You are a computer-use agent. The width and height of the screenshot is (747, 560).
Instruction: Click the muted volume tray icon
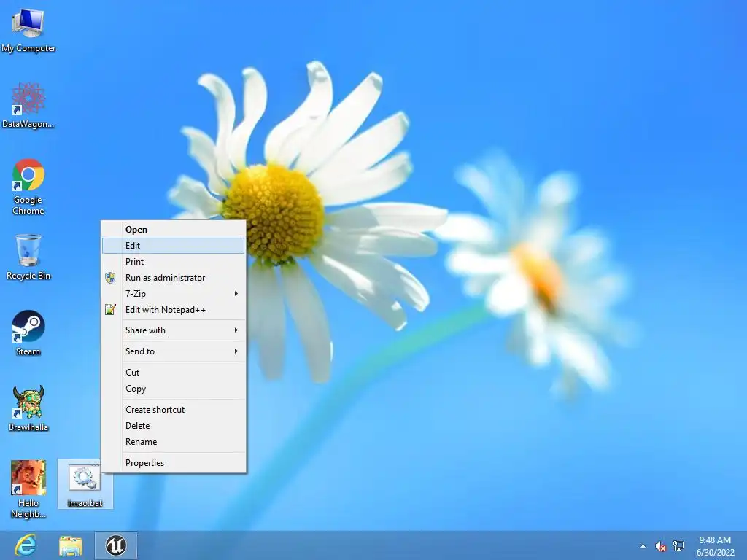pyautogui.click(x=660, y=546)
